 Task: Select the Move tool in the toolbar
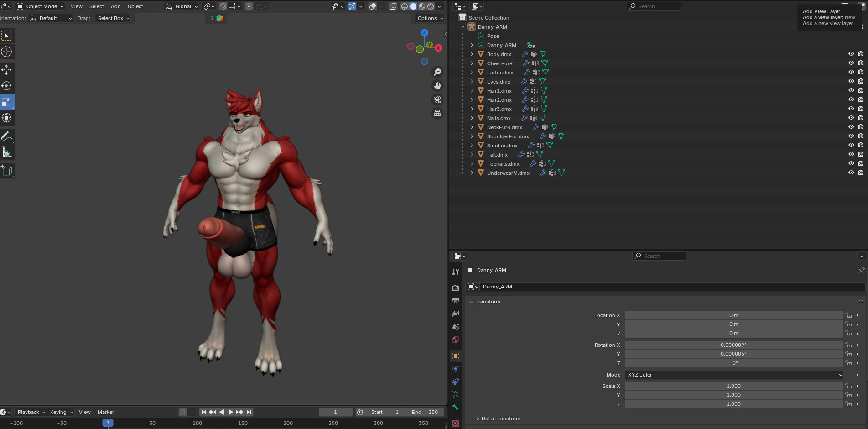click(x=7, y=70)
